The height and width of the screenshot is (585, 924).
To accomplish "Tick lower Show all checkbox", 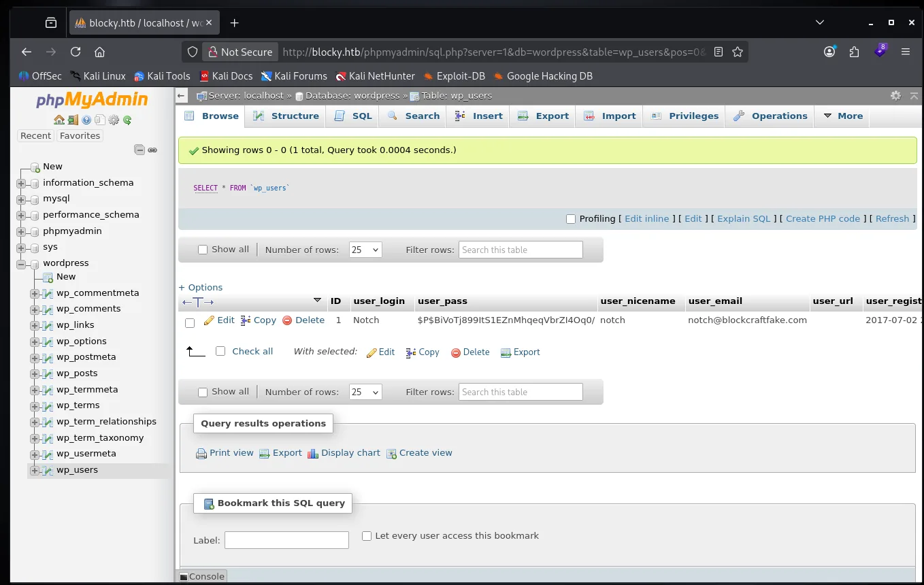I will 203,392.
